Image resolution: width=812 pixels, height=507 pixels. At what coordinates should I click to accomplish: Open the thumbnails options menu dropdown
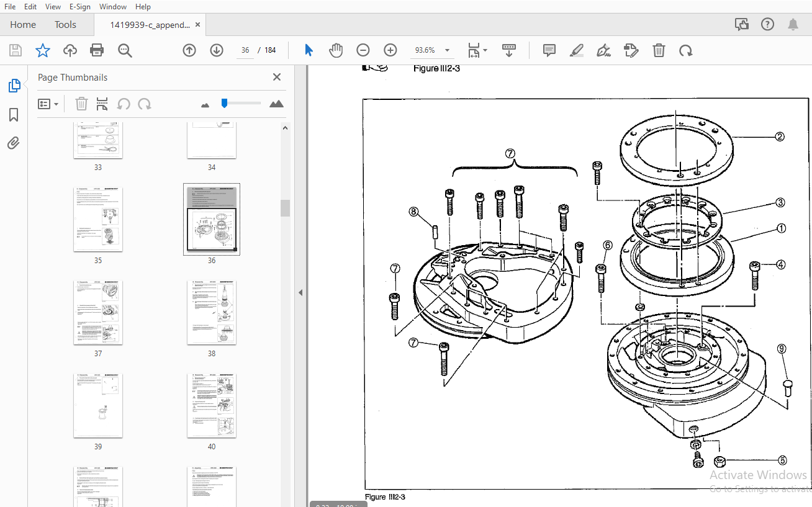(48, 104)
